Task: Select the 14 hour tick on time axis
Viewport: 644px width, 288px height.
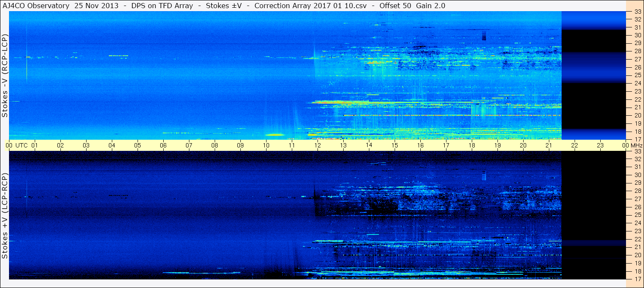Action: [369, 145]
